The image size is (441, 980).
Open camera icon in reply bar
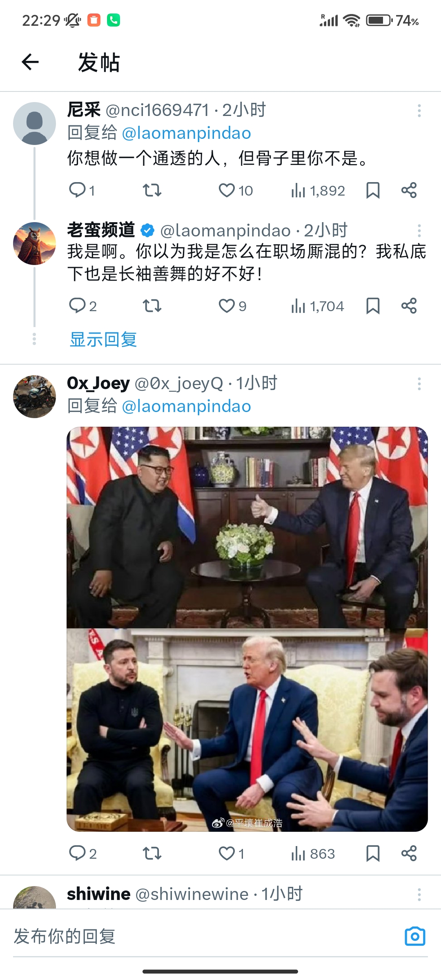click(415, 936)
